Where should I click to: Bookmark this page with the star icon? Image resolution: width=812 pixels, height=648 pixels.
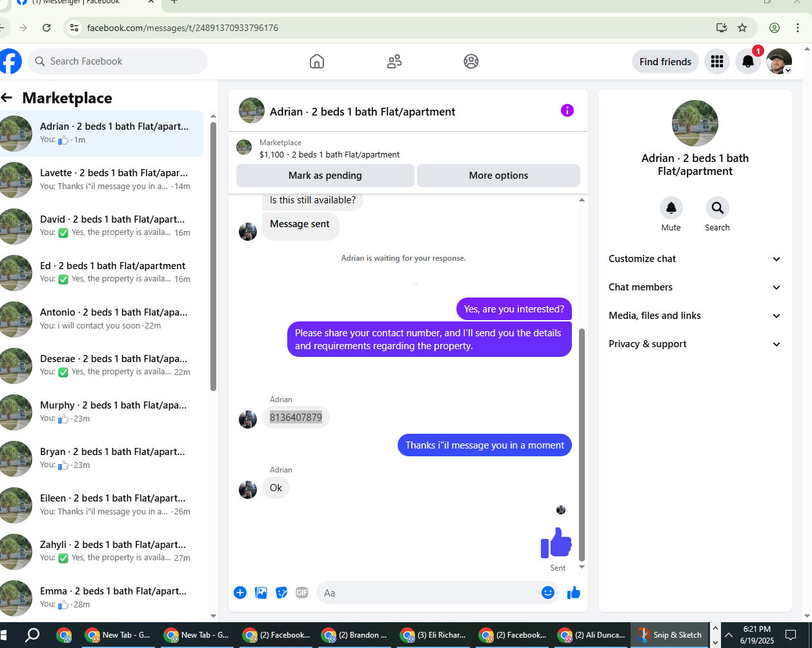pyautogui.click(x=742, y=28)
